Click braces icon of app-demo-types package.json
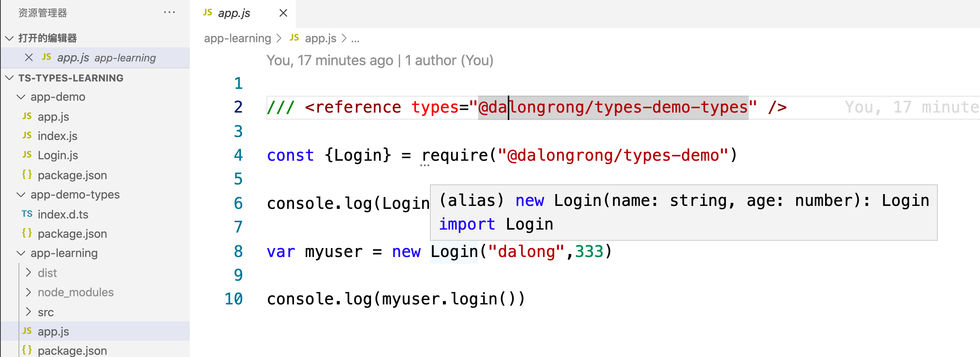Image resolution: width=980 pixels, height=357 pixels. (x=27, y=233)
